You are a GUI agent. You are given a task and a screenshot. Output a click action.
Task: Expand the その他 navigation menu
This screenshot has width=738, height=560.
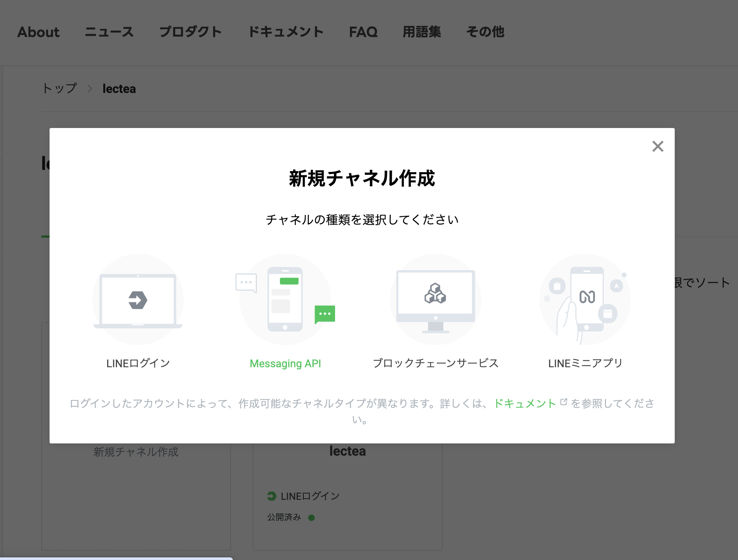(485, 32)
